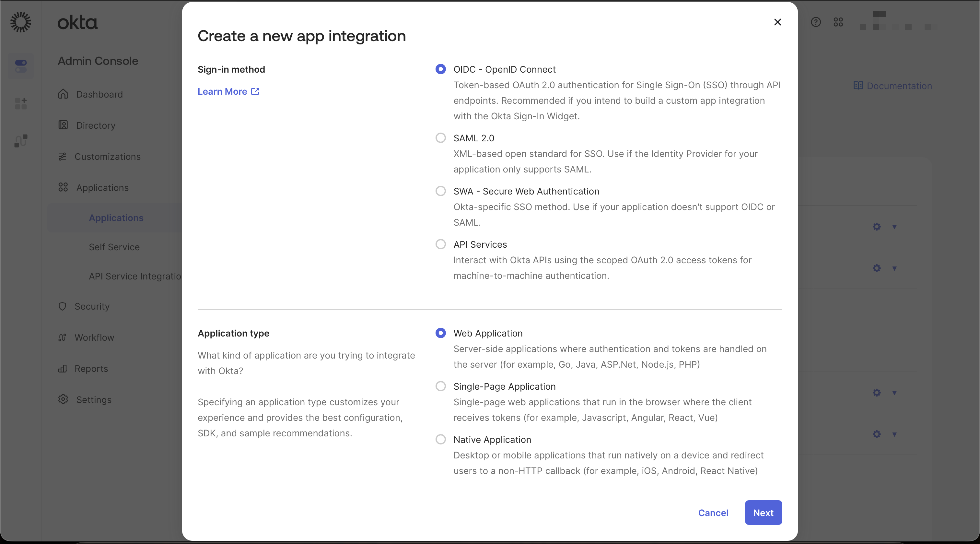Click the third app row gear icon
Image resolution: width=980 pixels, height=544 pixels.
tap(877, 393)
